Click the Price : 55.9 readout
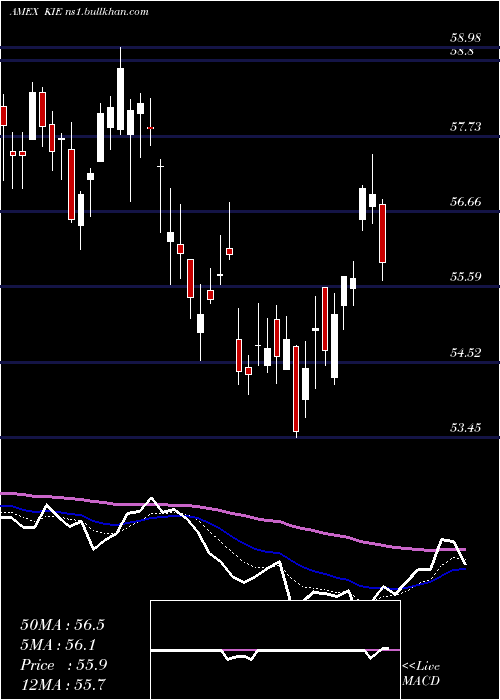The width and height of the screenshot is (500, 700). tap(63, 665)
